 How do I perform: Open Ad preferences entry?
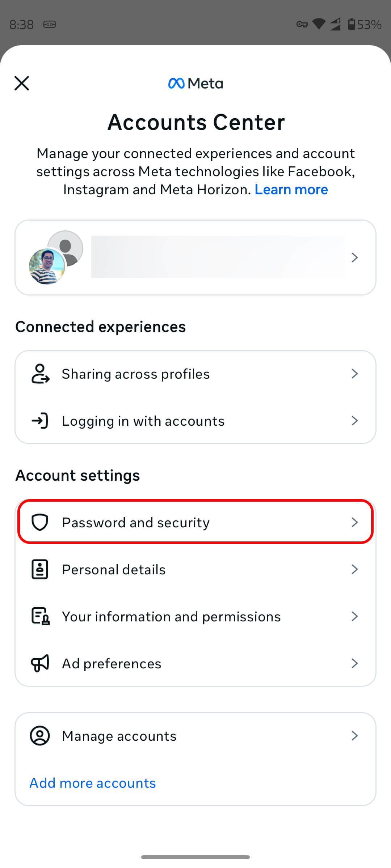[195, 663]
